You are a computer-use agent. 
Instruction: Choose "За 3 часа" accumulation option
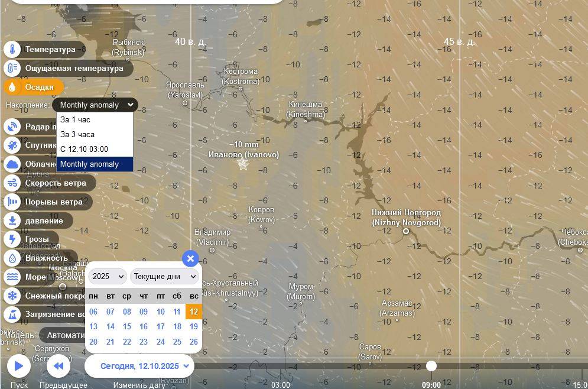pyautogui.click(x=77, y=135)
